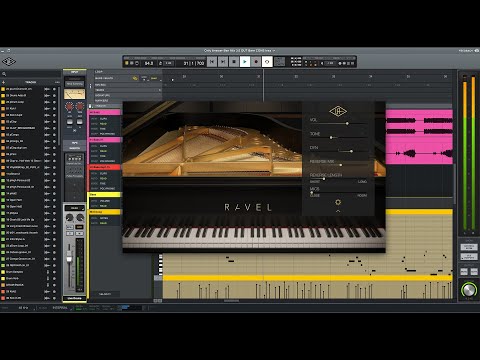Toggle the lower-right gray button in the channel strip
Image resolution: width=480 pixels, height=360 pixels.
(80, 233)
